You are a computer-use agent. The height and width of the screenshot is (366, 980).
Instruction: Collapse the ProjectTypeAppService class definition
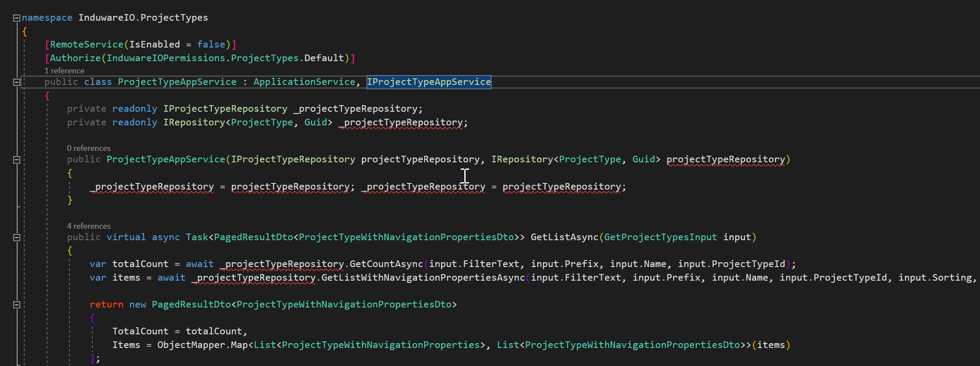[17, 82]
